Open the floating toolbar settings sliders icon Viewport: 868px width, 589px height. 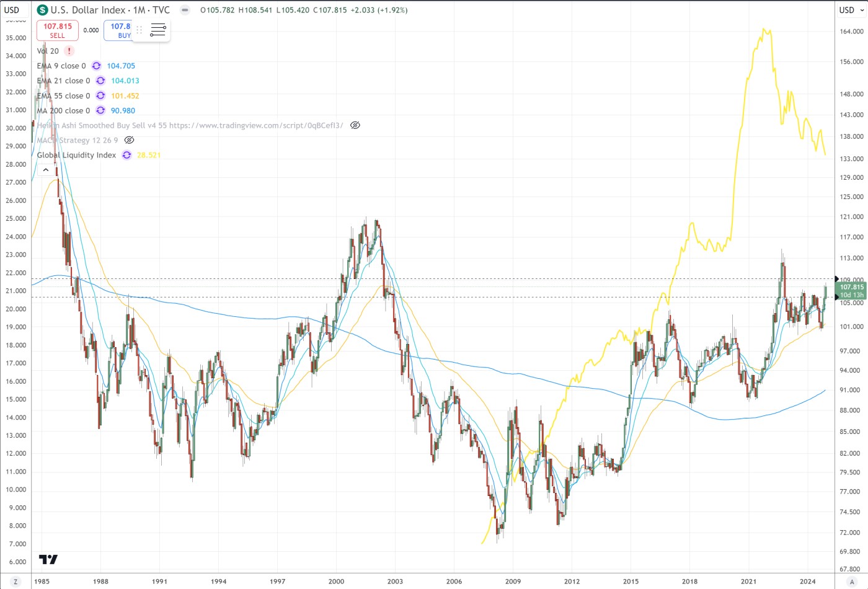point(158,30)
